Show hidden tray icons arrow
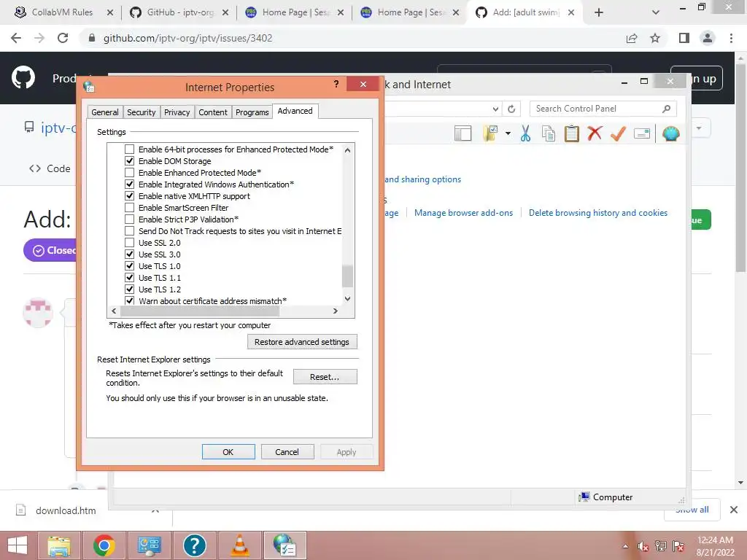 (625, 546)
